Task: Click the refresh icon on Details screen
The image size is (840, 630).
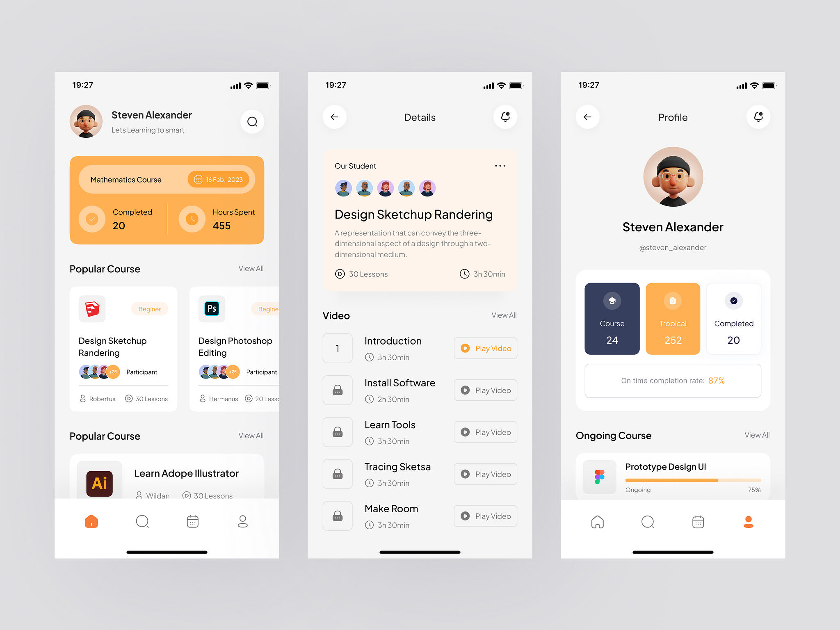Action: coord(504,118)
